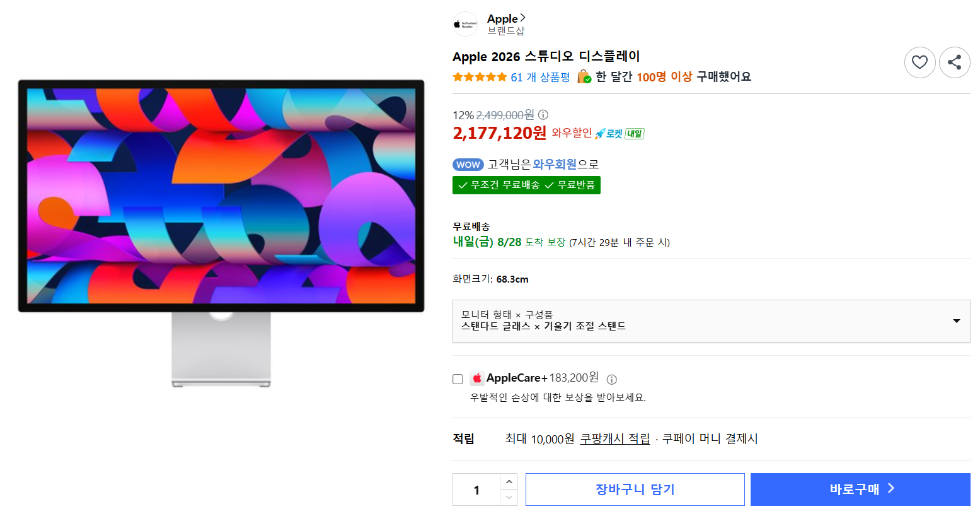
Task: Enable the AppleCare+ checkbox
Action: pos(458,379)
